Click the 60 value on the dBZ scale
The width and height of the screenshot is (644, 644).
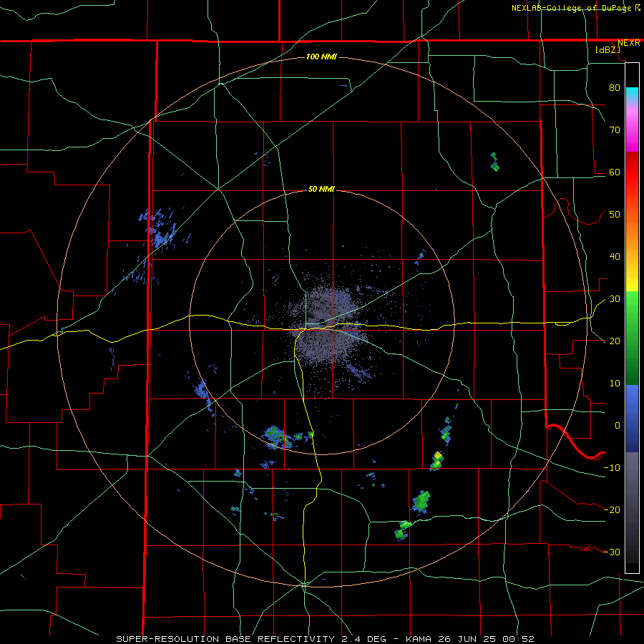pos(615,172)
